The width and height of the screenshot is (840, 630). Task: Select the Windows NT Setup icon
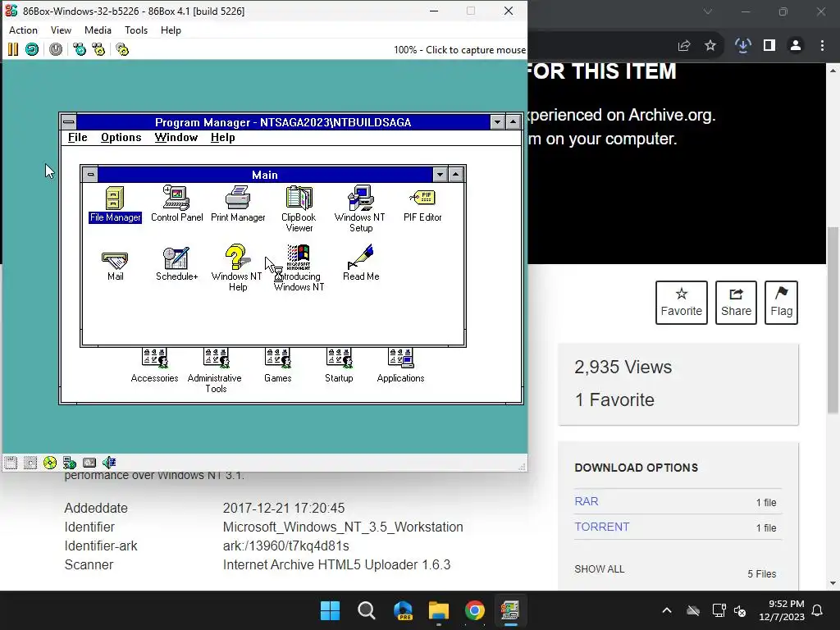(x=360, y=209)
